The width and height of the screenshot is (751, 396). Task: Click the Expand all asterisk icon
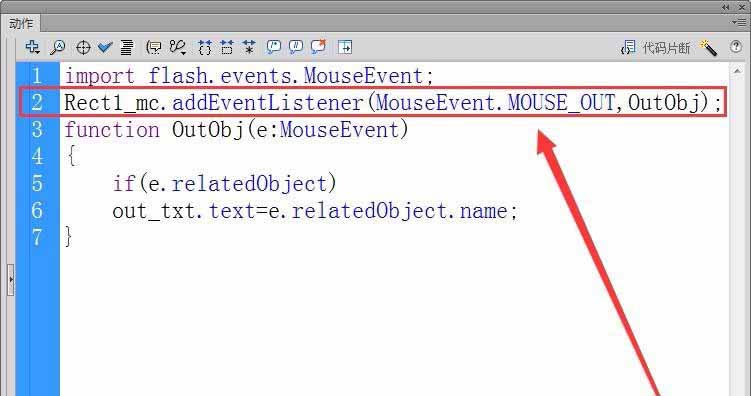tap(249, 47)
